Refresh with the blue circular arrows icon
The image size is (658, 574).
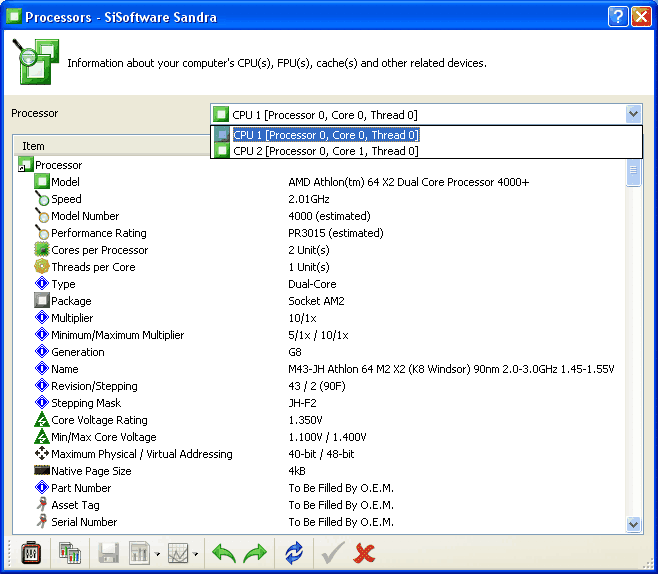point(294,553)
